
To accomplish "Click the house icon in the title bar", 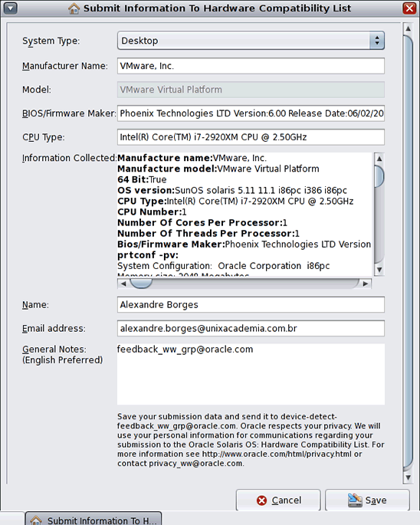I will (x=74, y=8).
